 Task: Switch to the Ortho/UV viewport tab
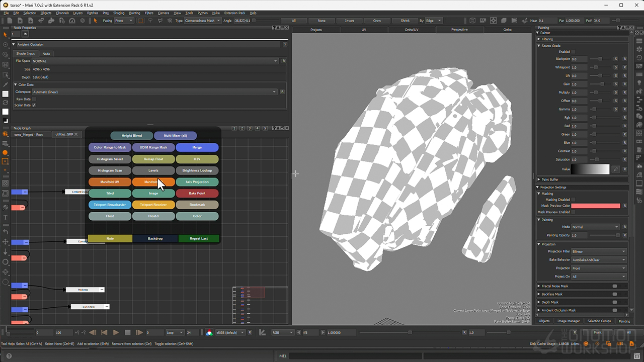411,30
